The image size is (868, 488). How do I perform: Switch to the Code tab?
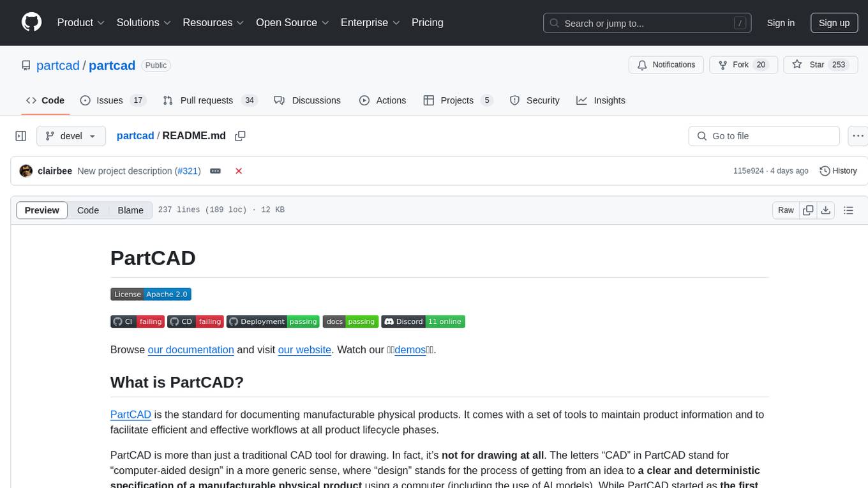(45, 100)
